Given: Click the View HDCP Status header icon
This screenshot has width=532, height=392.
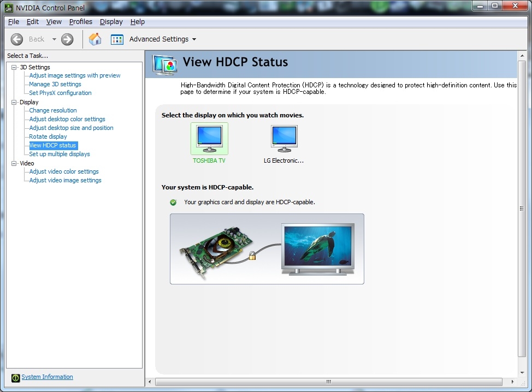Looking at the screenshot, I should pos(165,64).
